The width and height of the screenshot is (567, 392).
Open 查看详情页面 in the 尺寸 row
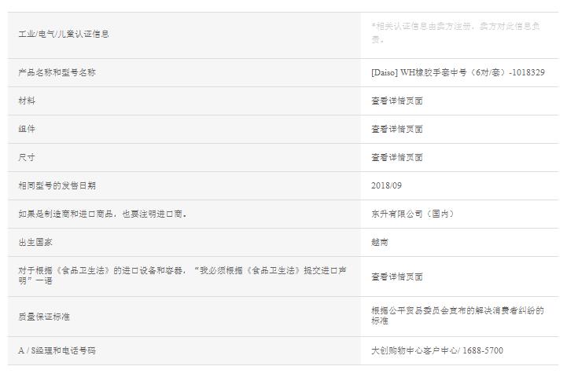click(x=397, y=157)
